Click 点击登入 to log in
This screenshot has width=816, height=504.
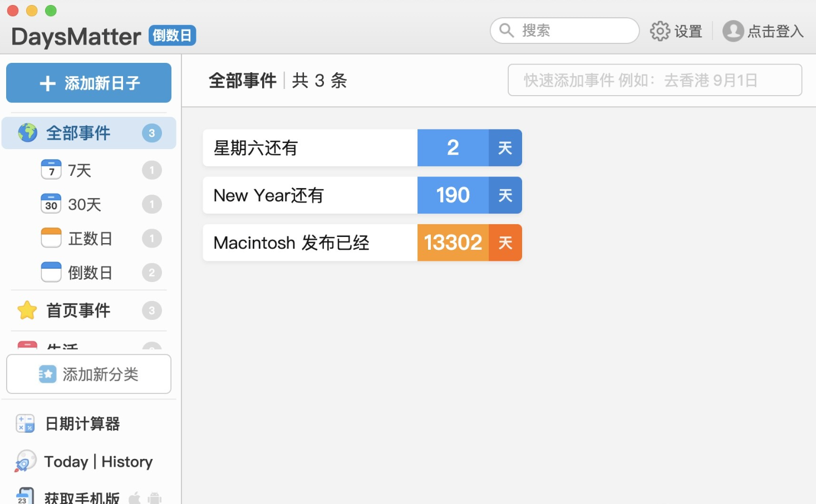pos(763,31)
